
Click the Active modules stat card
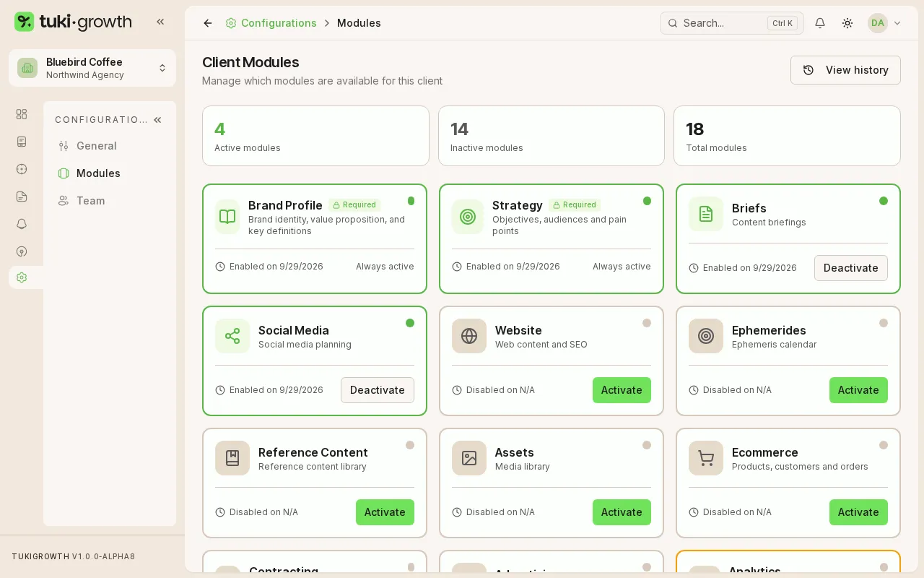pos(315,136)
